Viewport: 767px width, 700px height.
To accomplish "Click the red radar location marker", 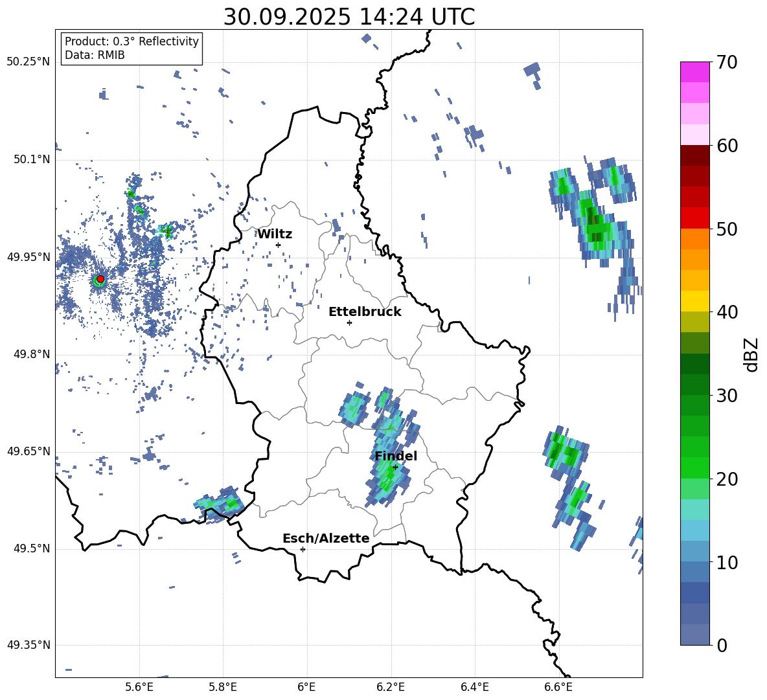I will (100, 279).
